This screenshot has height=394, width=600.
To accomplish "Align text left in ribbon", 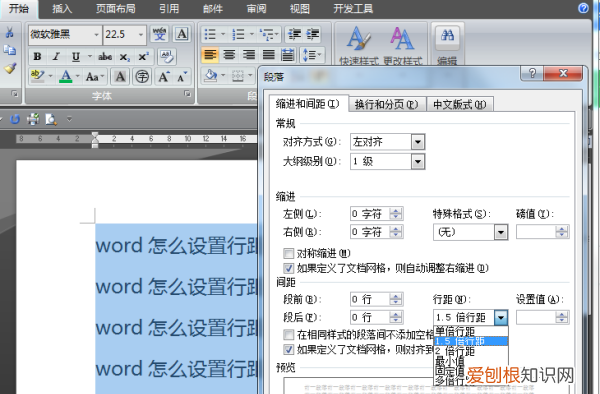I will point(210,55).
